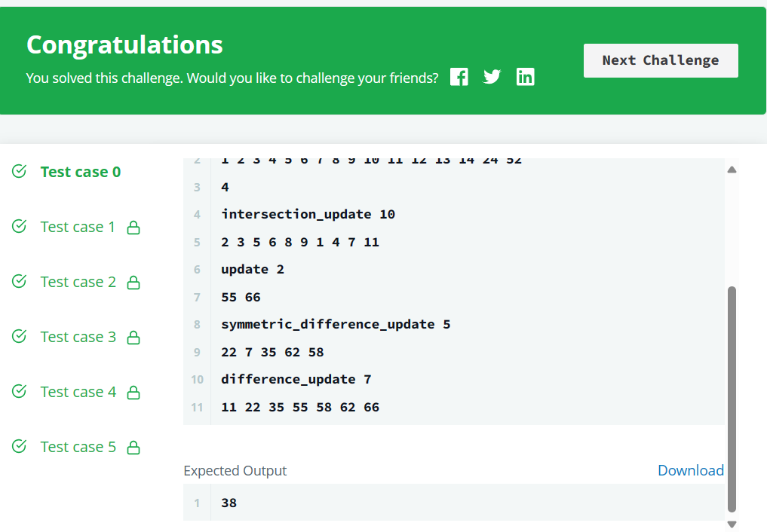The height and width of the screenshot is (532, 767).
Task: Open Test case 3
Action: (78, 337)
